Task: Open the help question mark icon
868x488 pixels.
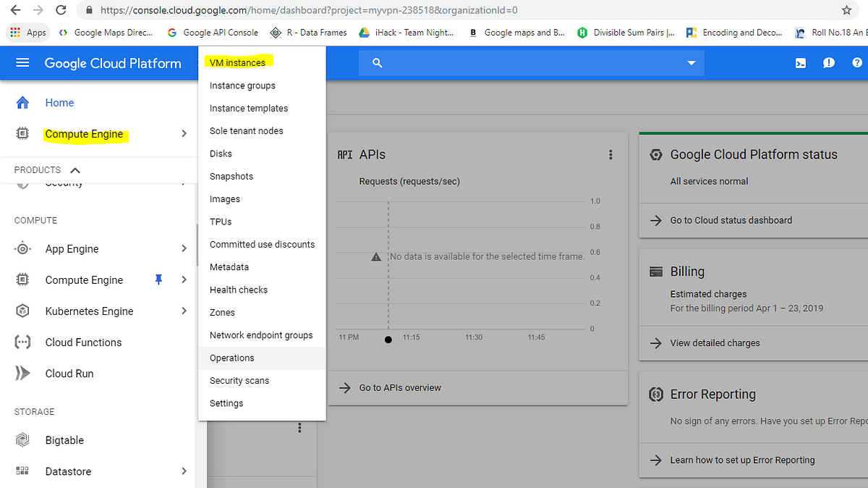Action: click(856, 63)
